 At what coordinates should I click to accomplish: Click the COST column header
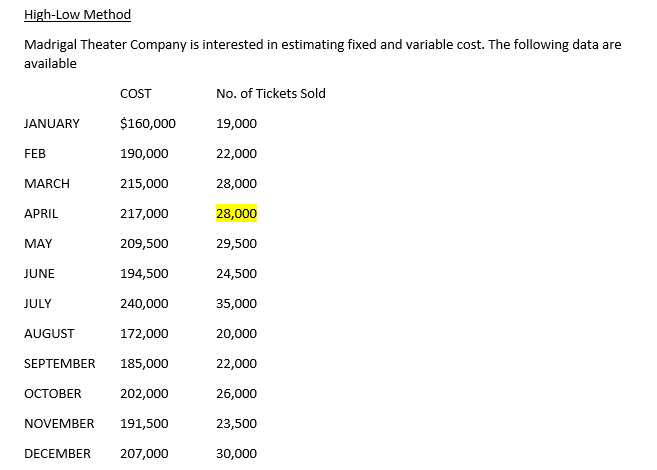tap(135, 93)
